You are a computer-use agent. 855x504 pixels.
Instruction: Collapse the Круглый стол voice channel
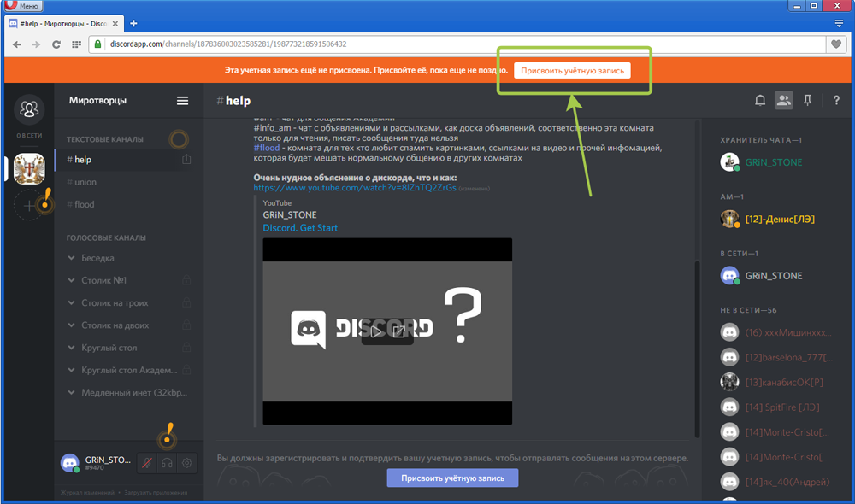pyautogui.click(x=72, y=347)
